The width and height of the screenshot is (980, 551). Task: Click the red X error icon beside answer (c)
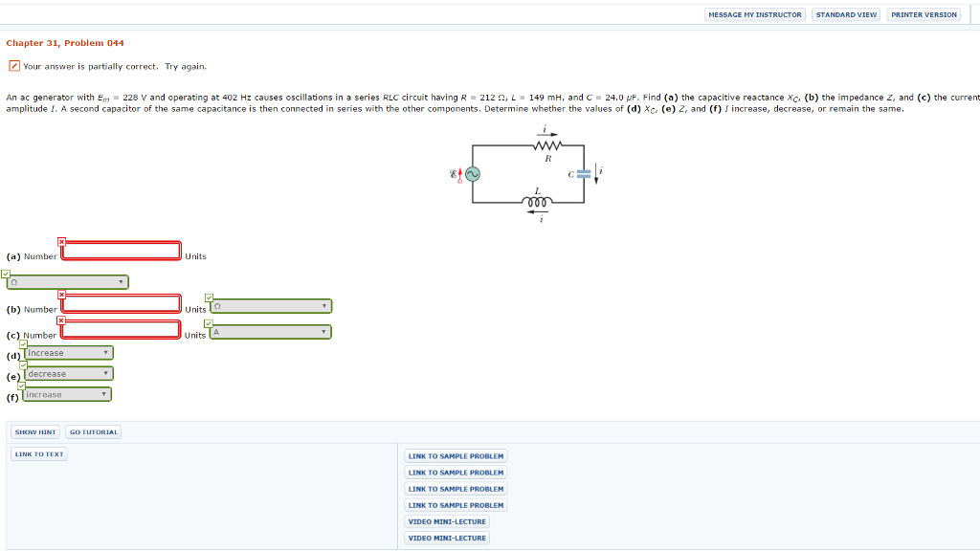coord(61,322)
